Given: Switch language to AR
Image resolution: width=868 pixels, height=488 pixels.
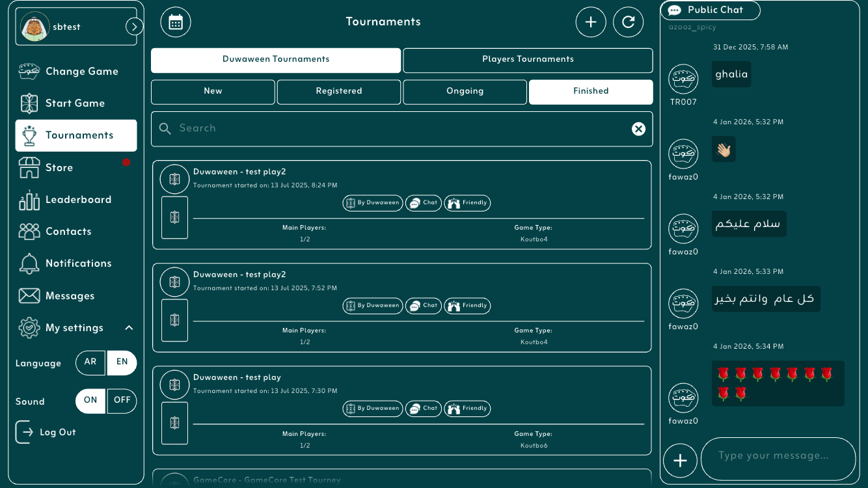Looking at the screenshot, I should pyautogui.click(x=91, y=362).
